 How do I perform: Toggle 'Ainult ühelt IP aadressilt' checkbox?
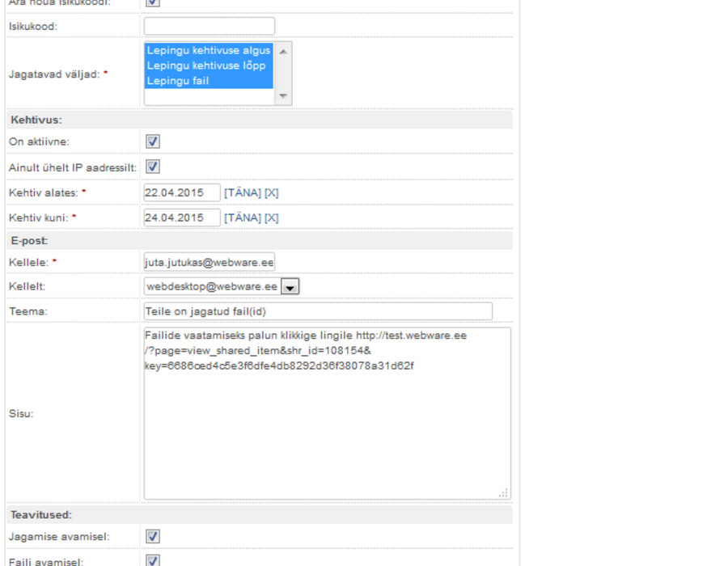tap(153, 167)
